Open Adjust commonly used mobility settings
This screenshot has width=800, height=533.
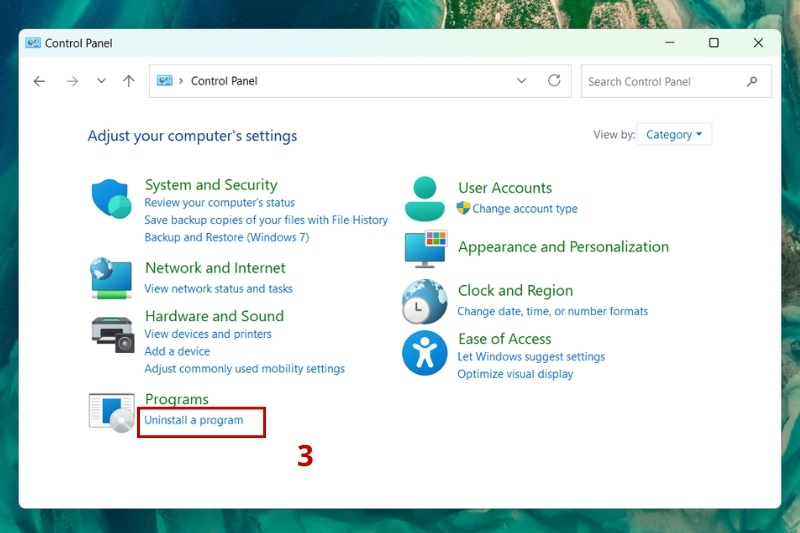(x=244, y=369)
